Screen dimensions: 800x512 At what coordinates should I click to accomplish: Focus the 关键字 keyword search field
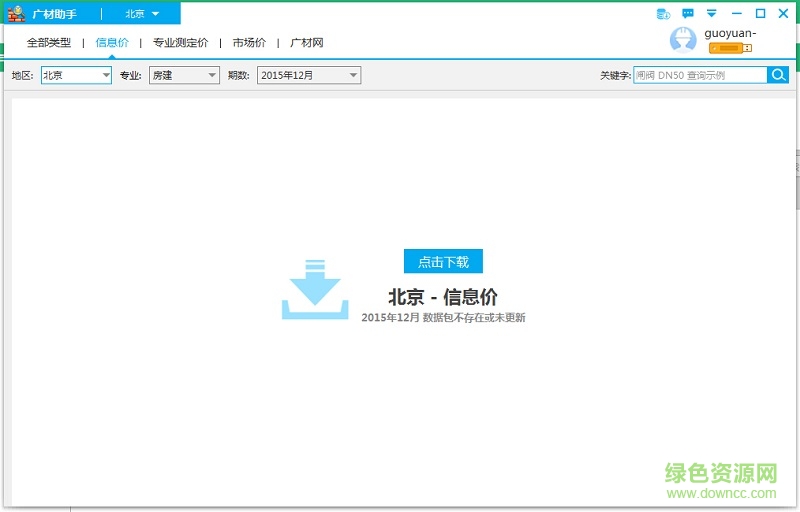click(x=699, y=75)
